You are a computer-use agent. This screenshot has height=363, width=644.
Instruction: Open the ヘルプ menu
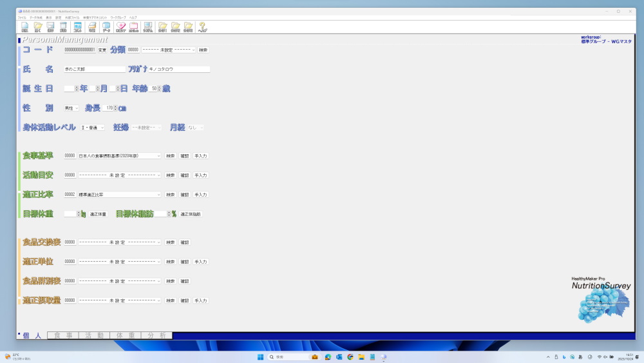tap(133, 17)
